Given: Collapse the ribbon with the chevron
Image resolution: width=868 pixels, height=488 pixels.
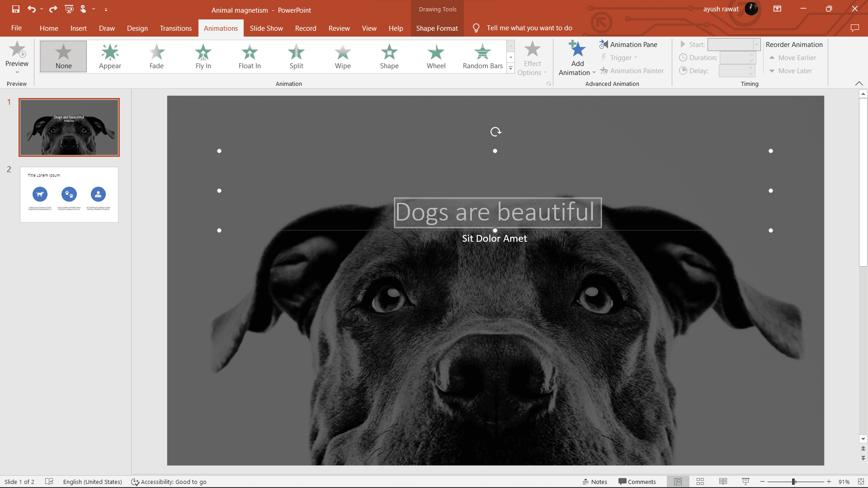Looking at the screenshot, I should click(859, 84).
